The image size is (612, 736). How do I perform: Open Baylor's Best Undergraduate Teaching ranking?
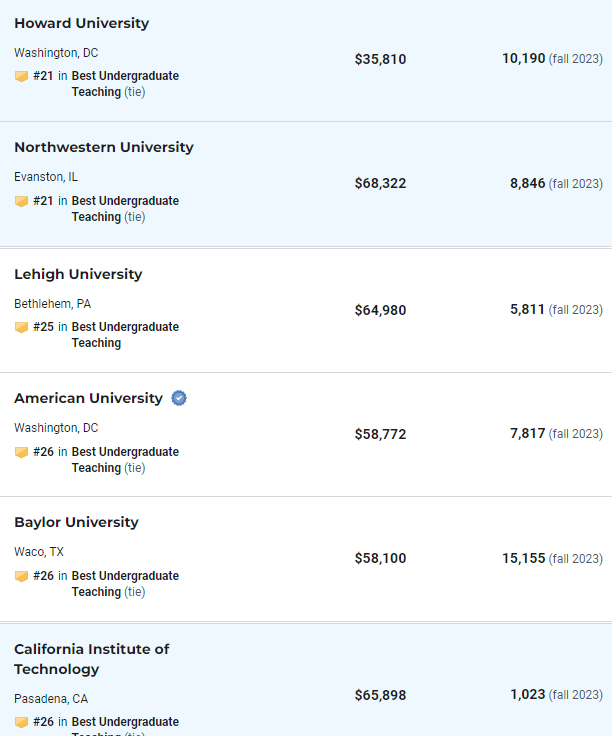[x=125, y=583]
